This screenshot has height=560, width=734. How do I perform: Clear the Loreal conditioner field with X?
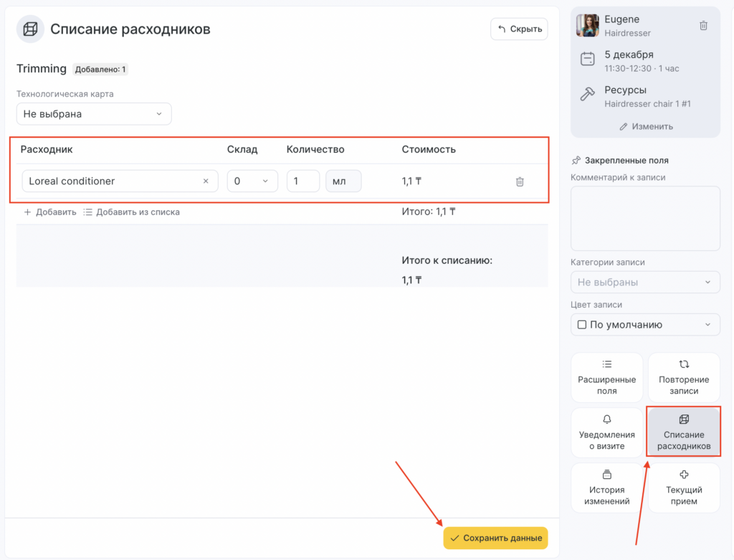pos(206,181)
